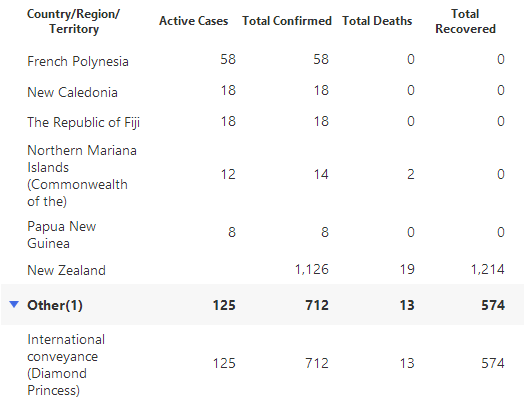Click the Total Deaths column header

377,21
